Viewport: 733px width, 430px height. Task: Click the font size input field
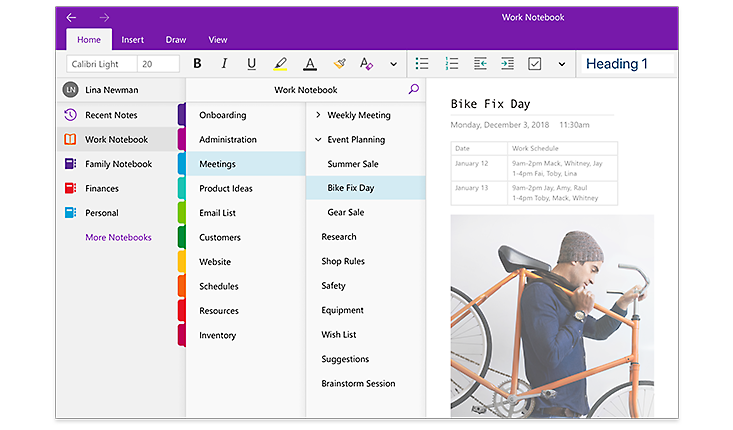[158, 64]
